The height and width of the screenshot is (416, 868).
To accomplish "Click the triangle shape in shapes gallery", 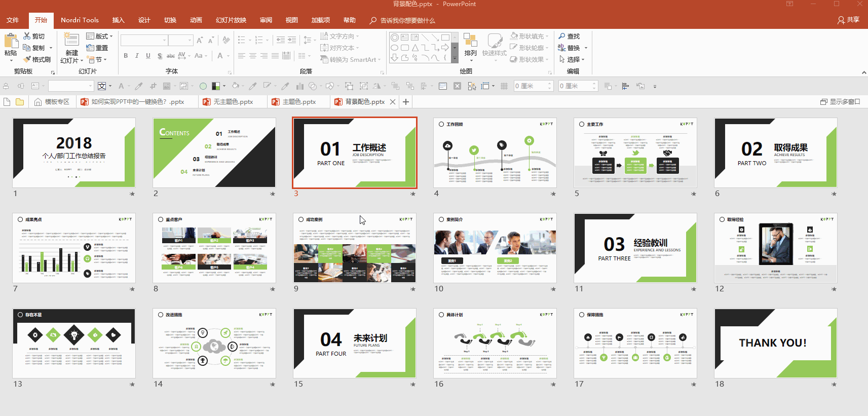I will (414, 48).
